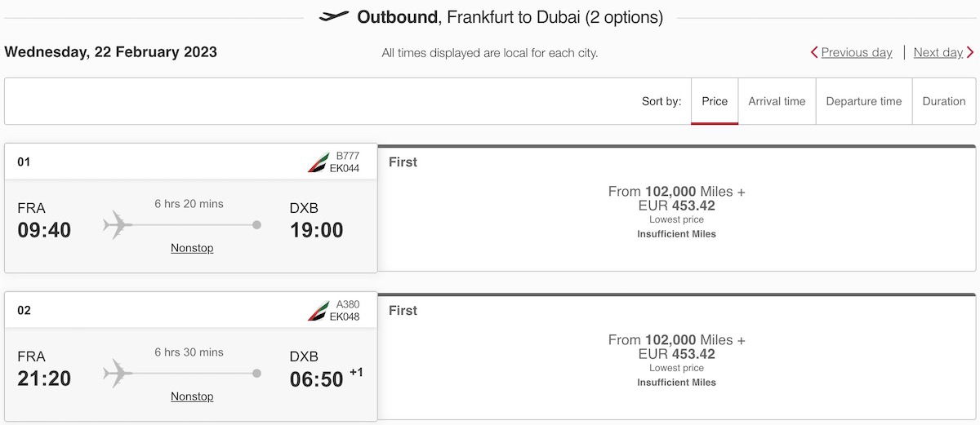Open the Previous day link
The height and width of the screenshot is (425, 980).
pyautogui.click(x=857, y=52)
